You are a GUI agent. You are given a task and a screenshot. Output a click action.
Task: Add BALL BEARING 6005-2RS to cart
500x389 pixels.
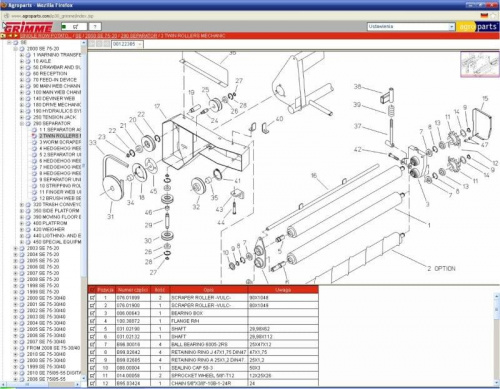(92, 344)
